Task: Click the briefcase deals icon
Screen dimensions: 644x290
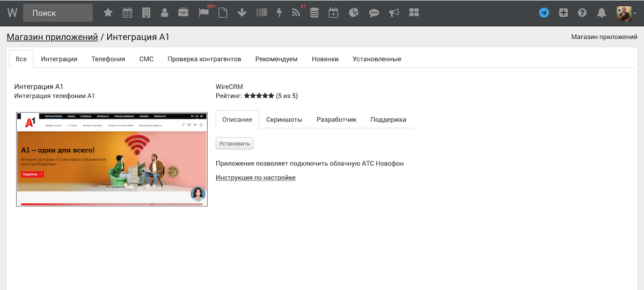Action: pyautogui.click(x=183, y=13)
